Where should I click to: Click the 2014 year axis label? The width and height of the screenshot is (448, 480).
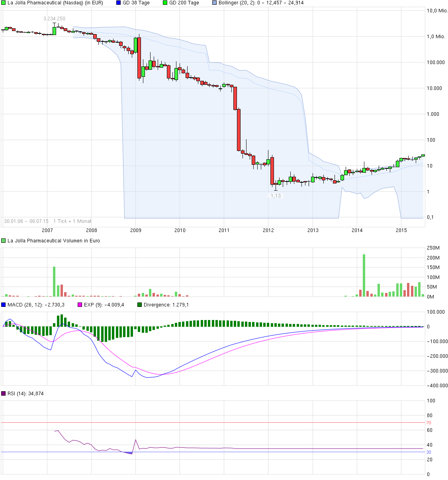pos(357,230)
